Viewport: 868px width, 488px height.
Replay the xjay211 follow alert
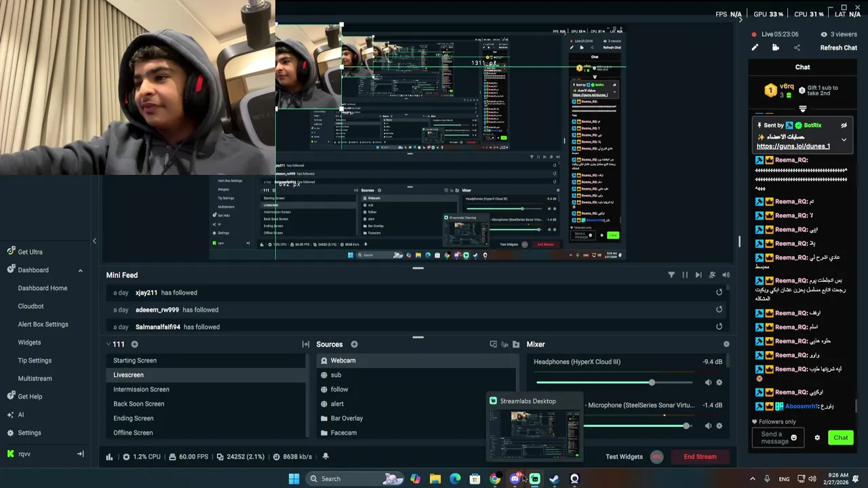click(719, 292)
